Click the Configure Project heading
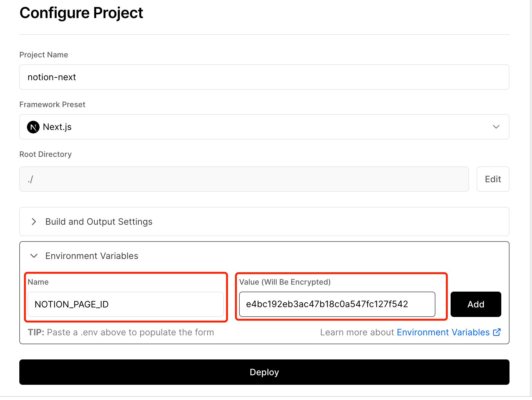 [x=81, y=13]
